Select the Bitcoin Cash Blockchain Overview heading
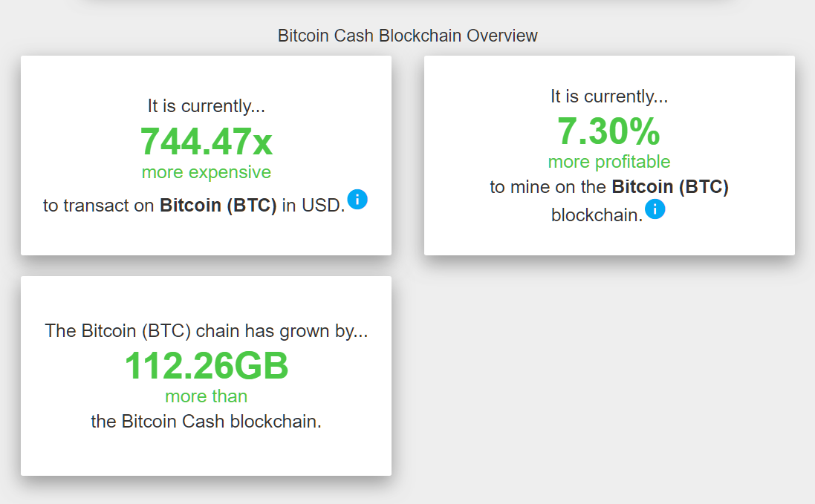The height and width of the screenshot is (504, 815). [407, 36]
